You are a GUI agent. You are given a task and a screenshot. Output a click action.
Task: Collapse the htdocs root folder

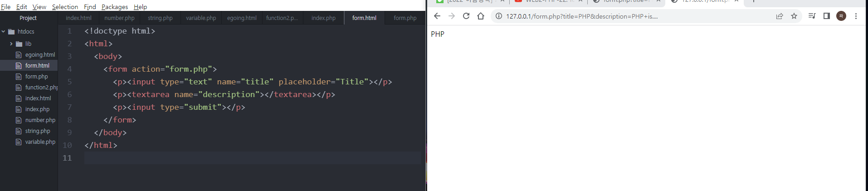pyautogui.click(x=4, y=32)
